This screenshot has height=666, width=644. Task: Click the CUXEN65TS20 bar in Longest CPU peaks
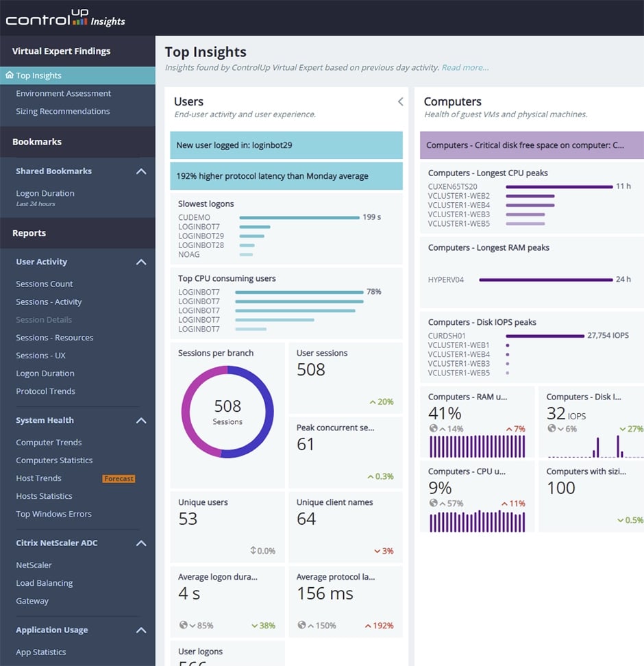point(560,186)
